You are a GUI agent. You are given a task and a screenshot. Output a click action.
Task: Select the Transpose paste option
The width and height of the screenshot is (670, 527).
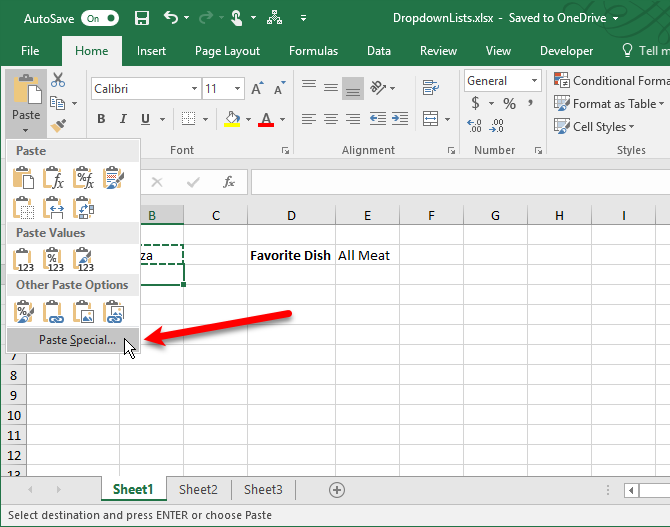(84, 207)
